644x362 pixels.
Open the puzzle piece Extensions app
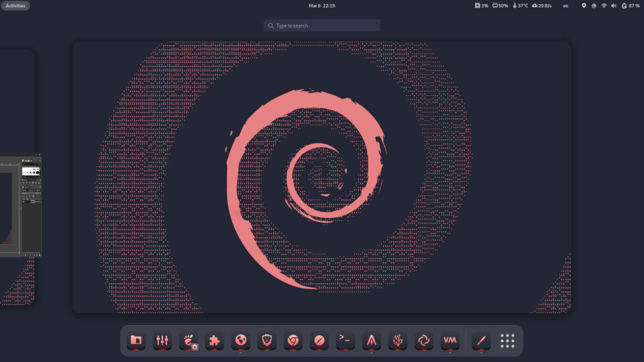point(215,341)
